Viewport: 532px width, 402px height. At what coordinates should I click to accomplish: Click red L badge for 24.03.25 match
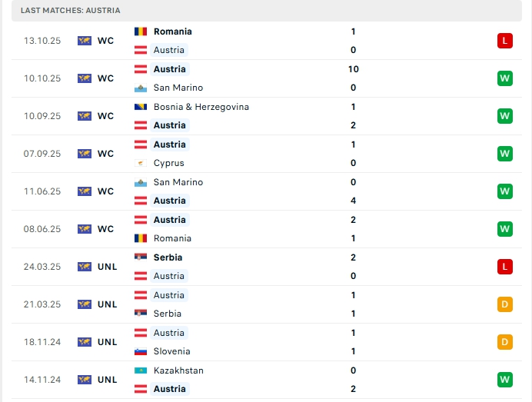[x=504, y=267]
